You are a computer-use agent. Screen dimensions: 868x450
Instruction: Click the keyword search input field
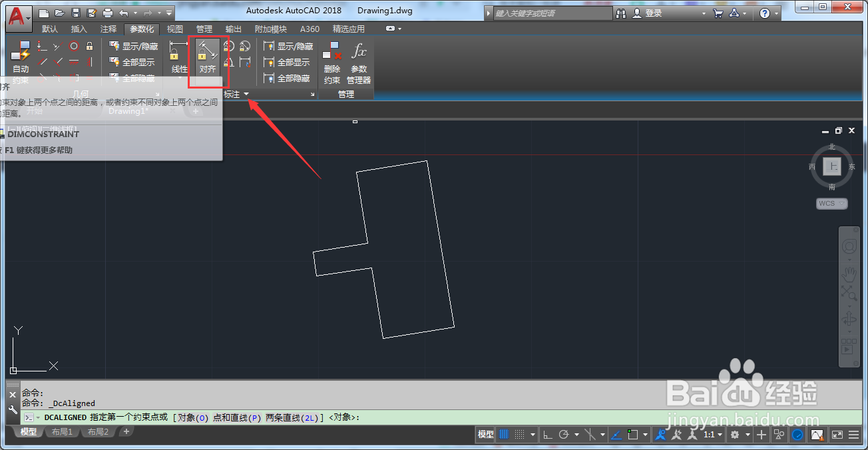552,13
